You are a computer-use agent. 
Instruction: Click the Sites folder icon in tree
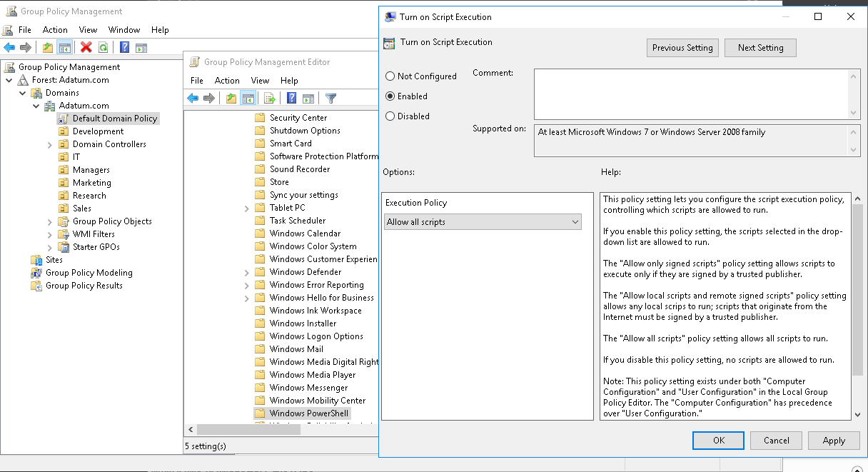pyautogui.click(x=36, y=260)
